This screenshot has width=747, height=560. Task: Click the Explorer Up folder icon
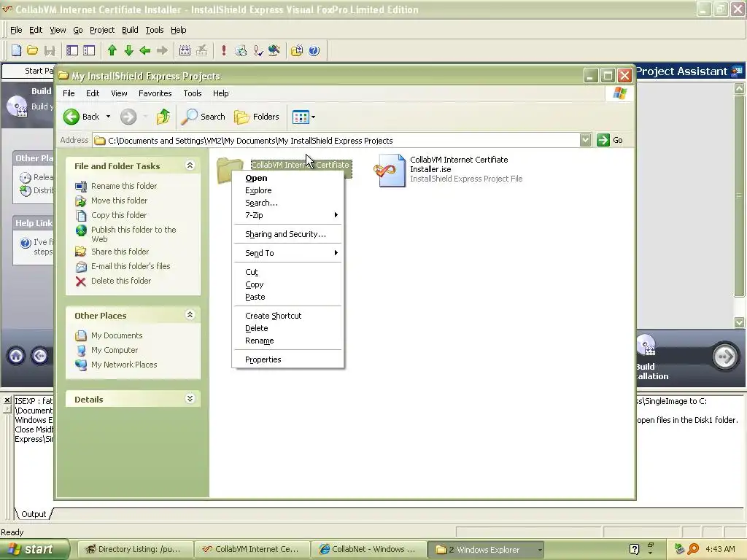163,117
